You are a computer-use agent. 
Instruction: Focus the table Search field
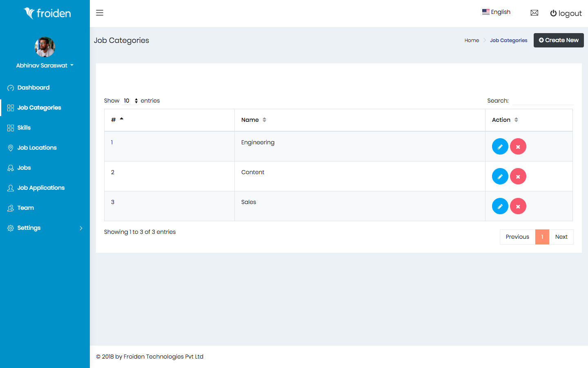pyautogui.click(x=543, y=101)
